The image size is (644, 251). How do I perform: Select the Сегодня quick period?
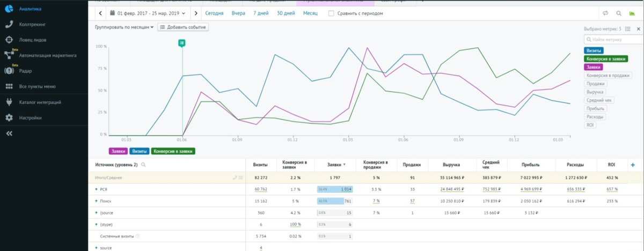(x=215, y=13)
